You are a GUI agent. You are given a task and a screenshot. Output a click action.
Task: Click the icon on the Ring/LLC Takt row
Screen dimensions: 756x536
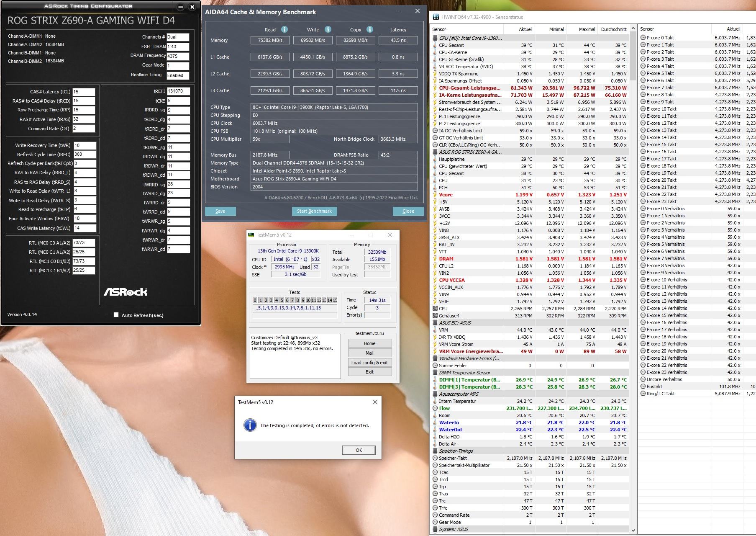[x=643, y=394]
